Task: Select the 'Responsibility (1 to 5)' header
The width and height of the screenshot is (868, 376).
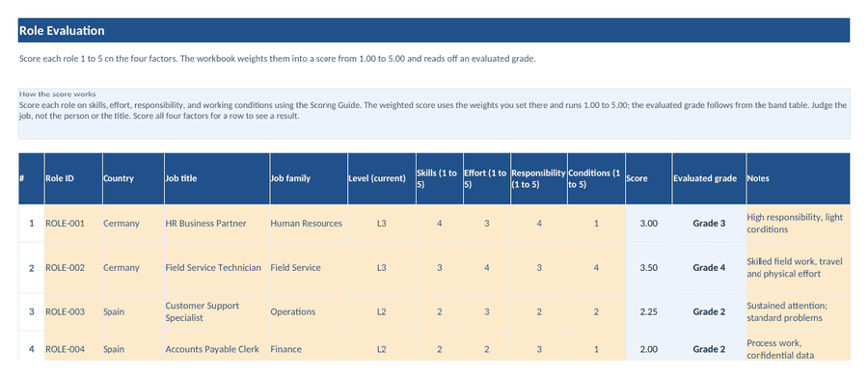Action: click(x=538, y=179)
